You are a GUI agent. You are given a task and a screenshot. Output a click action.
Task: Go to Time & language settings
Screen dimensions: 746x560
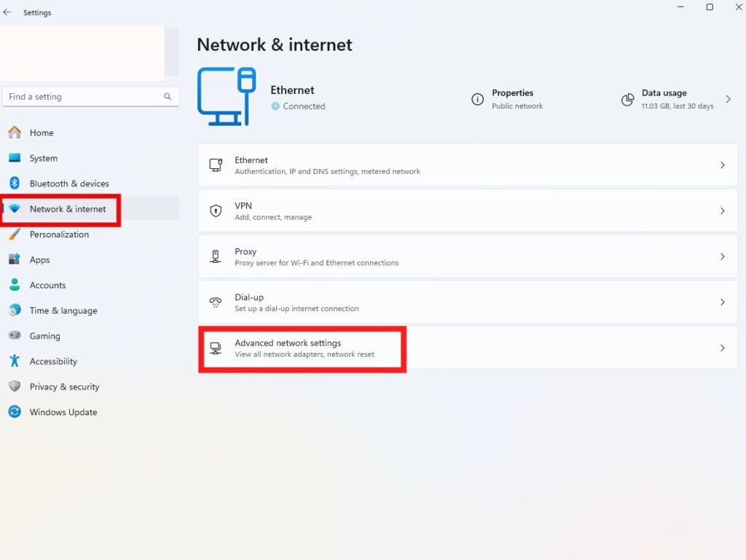63,311
